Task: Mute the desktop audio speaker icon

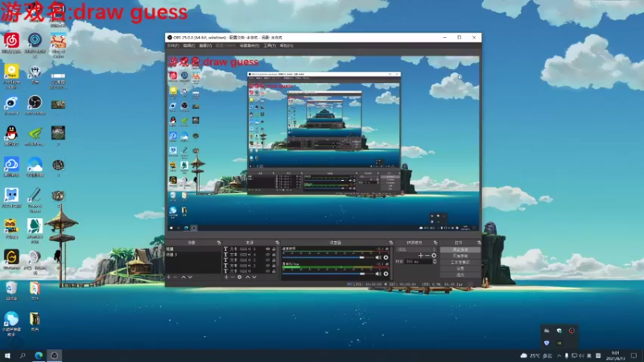Action: pyautogui.click(x=378, y=257)
